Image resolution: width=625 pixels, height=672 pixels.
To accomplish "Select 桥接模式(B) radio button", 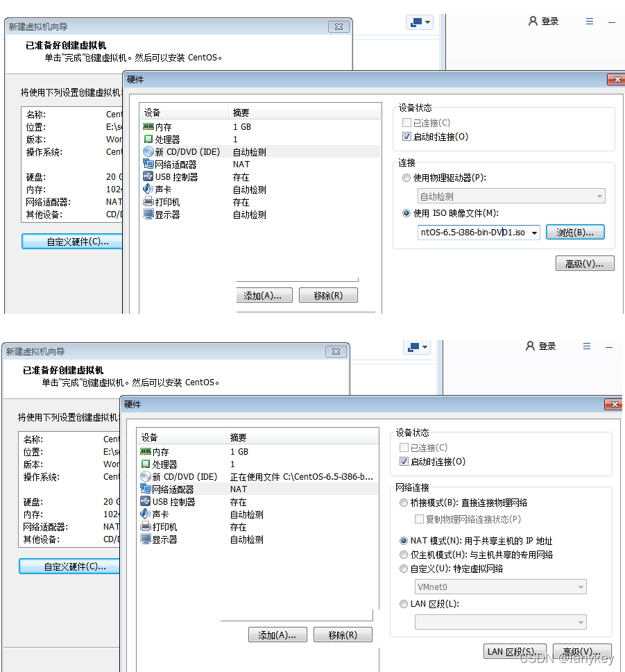I will tap(404, 503).
